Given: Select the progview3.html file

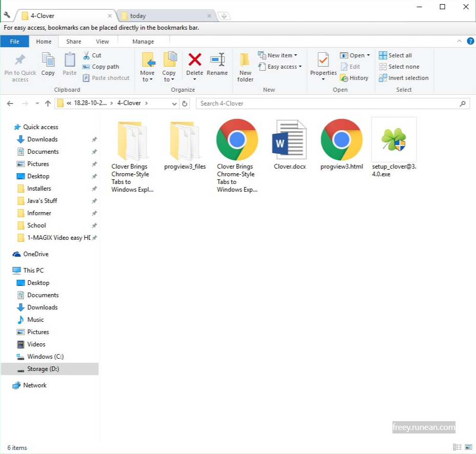Looking at the screenshot, I should (x=342, y=145).
